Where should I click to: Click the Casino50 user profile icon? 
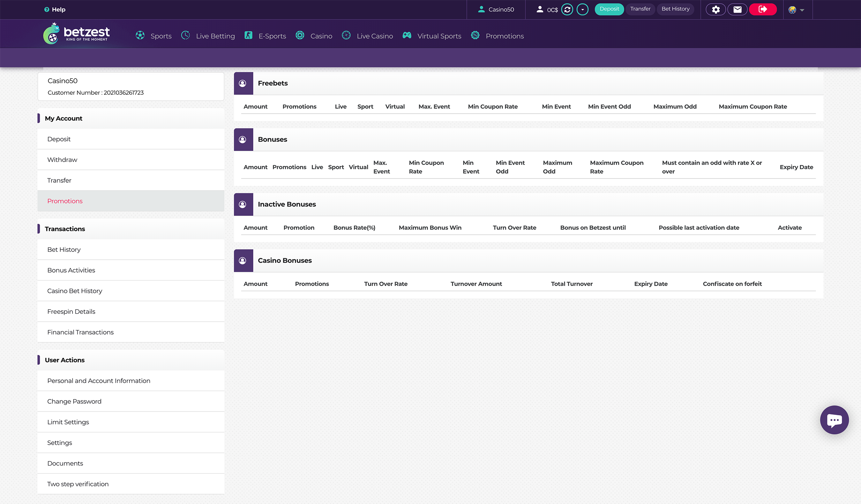tap(481, 9)
